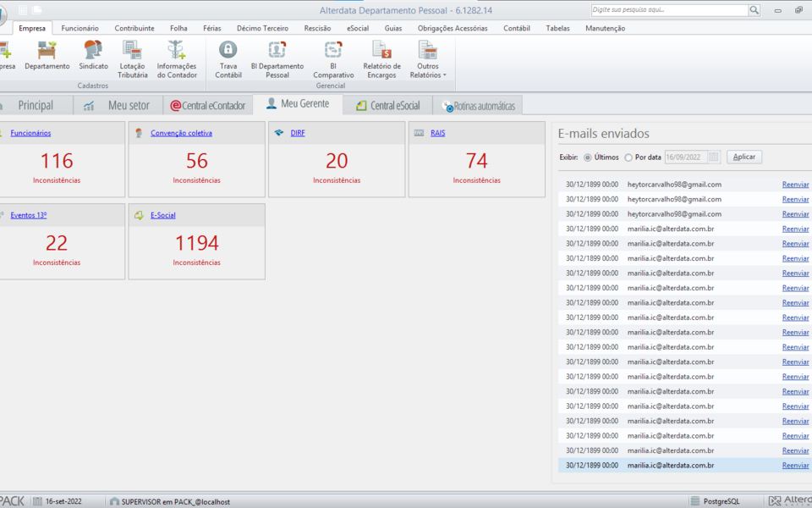Click the RAIS card icon
Image resolution: width=812 pixels, height=508 pixels.
click(x=419, y=133)
